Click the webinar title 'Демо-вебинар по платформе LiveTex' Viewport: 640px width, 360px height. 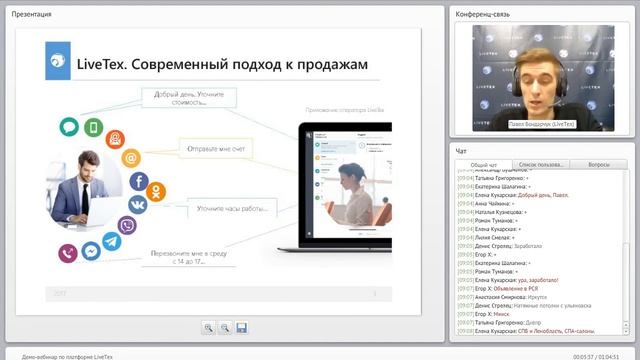(67, 357)
